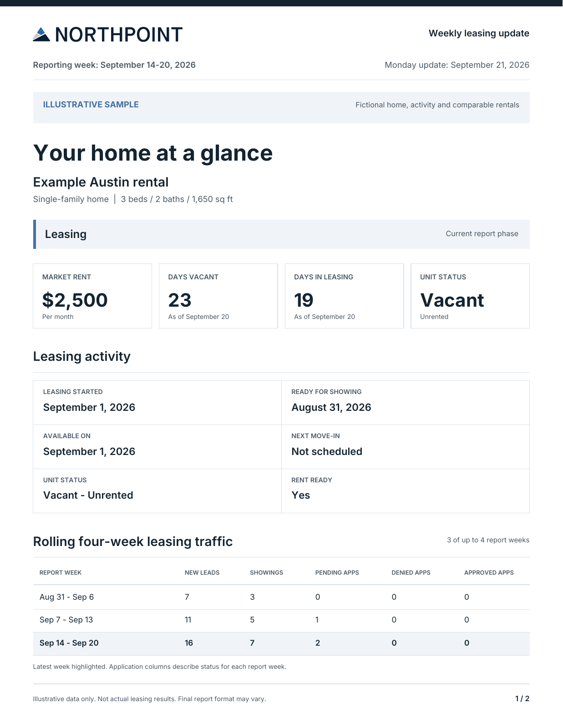Click new leads value 7 for Aug 31 week
This screenshot has height=728, width=563.
click(x=187, y=597)
